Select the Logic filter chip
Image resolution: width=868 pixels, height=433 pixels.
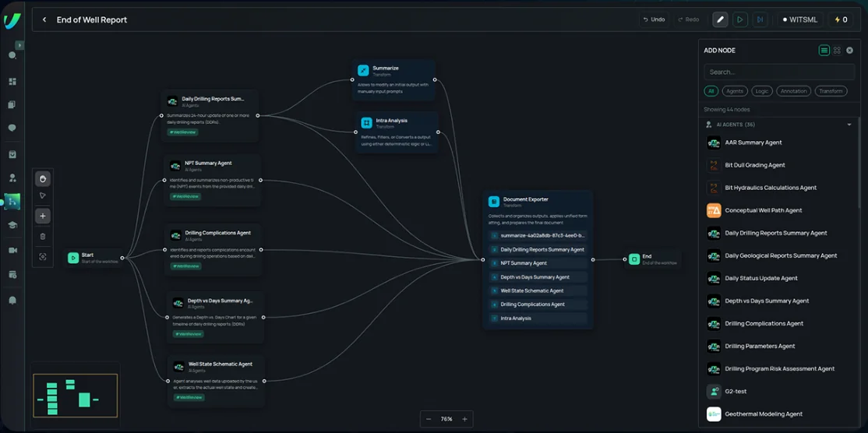pos(762,90)
